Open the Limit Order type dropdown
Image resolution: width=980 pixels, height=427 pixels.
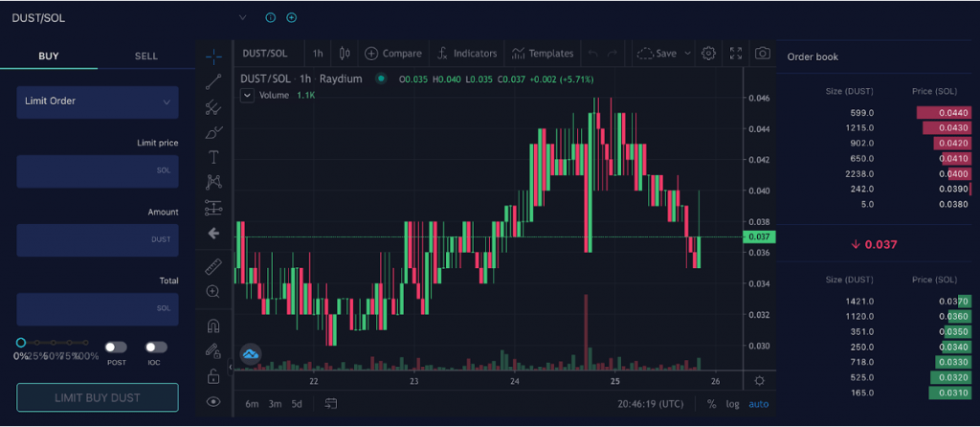(98, 101)
